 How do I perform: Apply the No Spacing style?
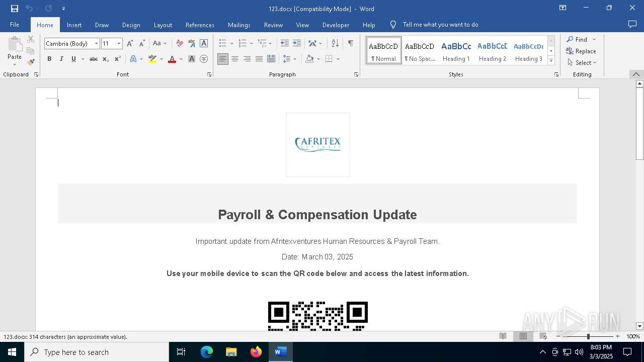(x=420, y=51)
